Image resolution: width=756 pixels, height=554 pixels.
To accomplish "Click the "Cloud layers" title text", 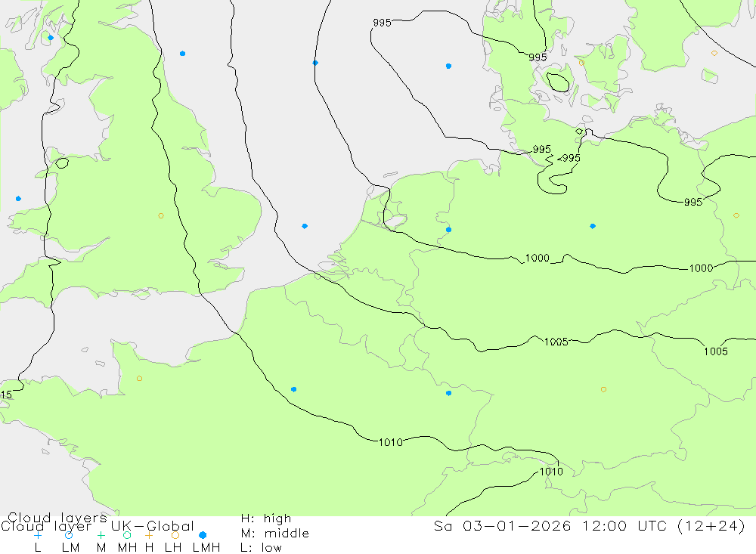I will click(57, 518).
